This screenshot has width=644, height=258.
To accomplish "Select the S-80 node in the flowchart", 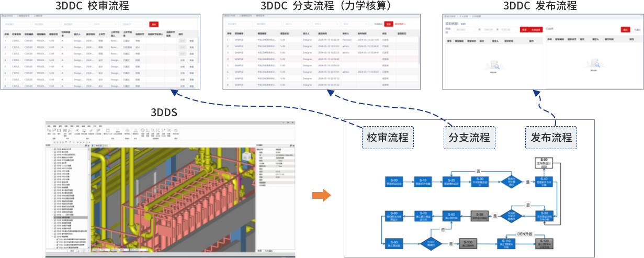I will tap(394, 216).
